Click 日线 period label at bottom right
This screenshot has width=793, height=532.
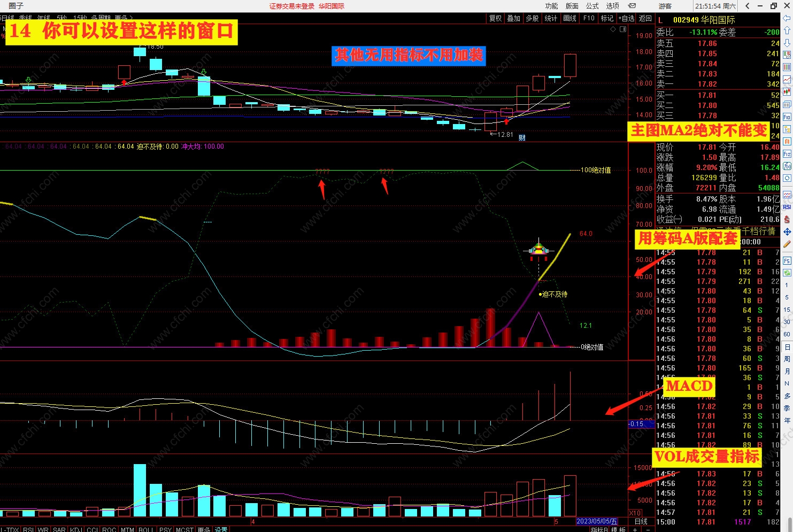click(641, 521)
